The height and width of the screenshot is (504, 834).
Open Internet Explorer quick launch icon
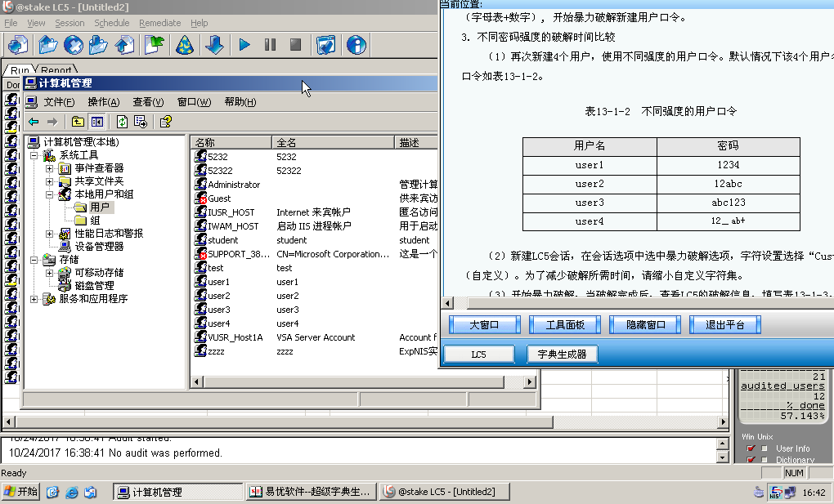click(72, 492)
